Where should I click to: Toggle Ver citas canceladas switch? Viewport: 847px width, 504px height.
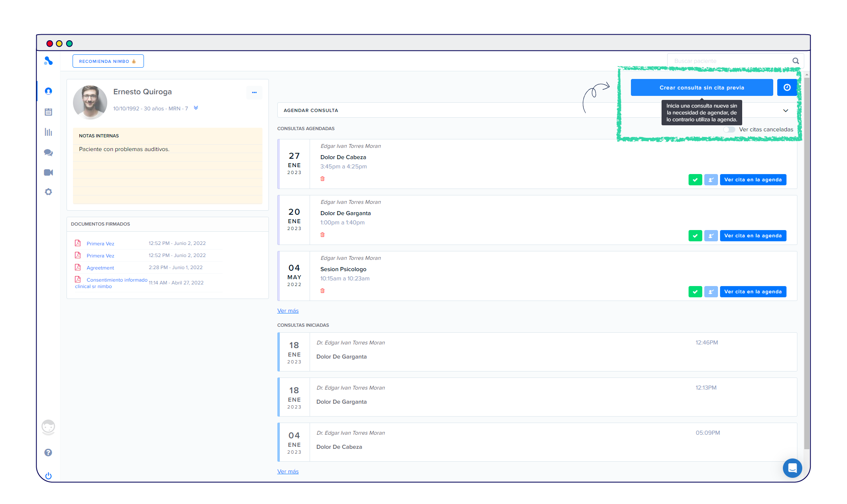point(729,130)
